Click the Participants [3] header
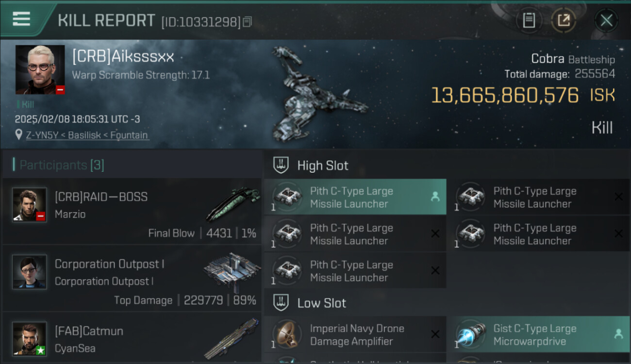 61,165
